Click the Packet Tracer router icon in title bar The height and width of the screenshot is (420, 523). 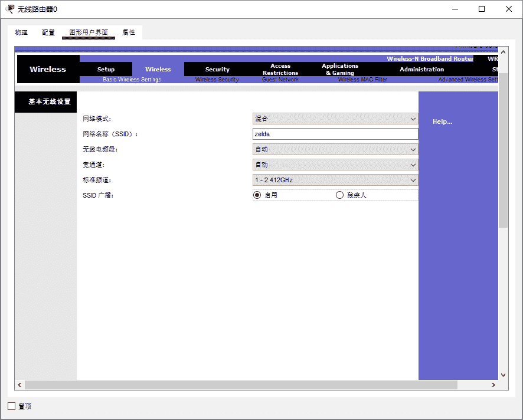[x=10, y=9]
